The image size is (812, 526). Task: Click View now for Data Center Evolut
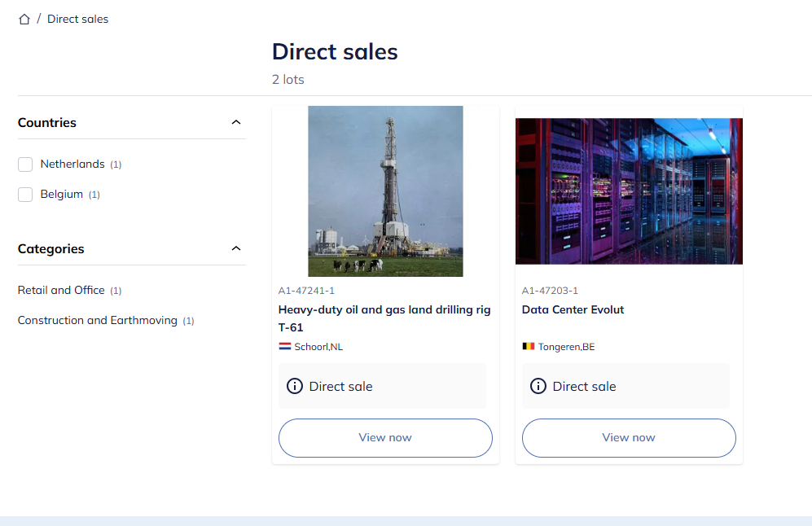(629, 438)
